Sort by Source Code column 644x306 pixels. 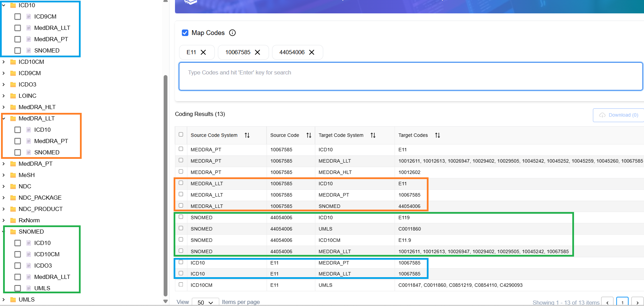point(309,135)
